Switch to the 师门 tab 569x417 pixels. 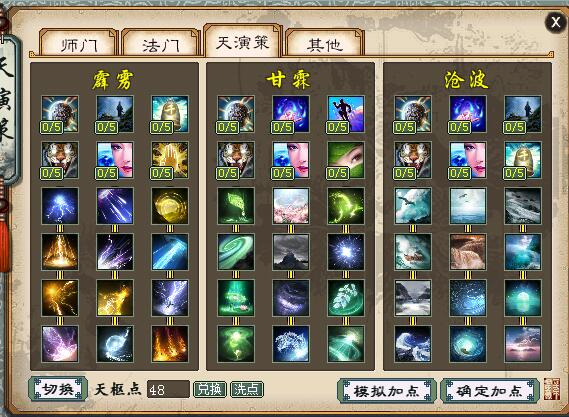click(79, 44)
